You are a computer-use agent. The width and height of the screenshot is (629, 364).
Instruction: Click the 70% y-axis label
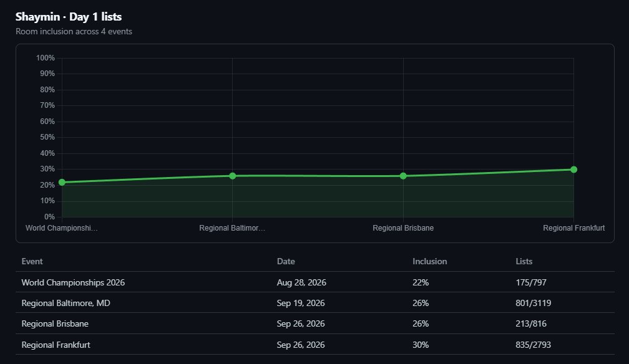(x=47, y=105)
